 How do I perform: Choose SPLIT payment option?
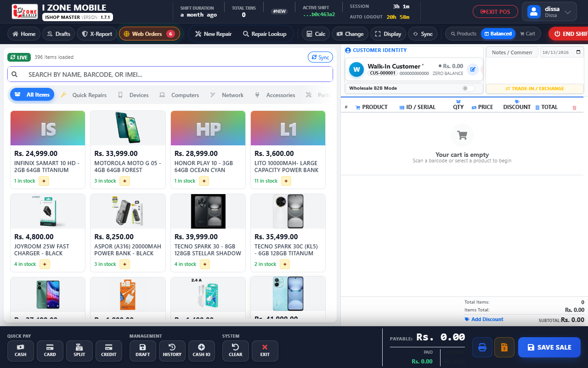click(x=79, y=351)
